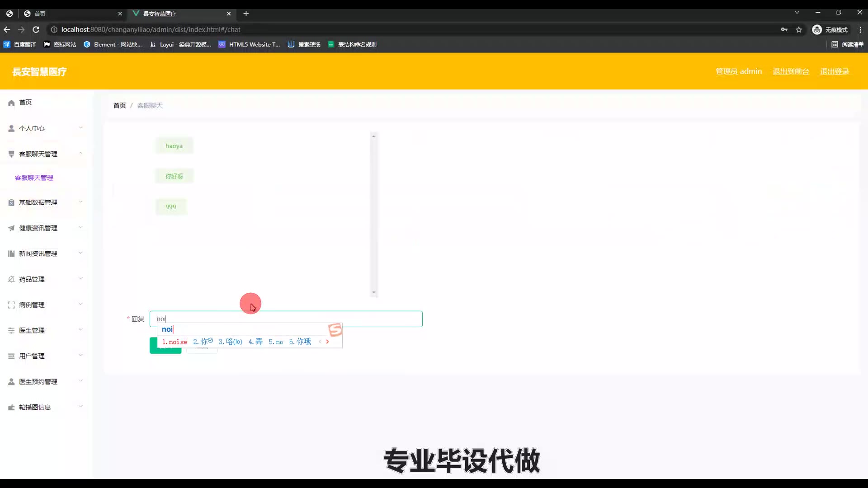Viewport: 868px width, 488px height.
Task: Click the 个人中心 person icon
Action: [11, 129]
